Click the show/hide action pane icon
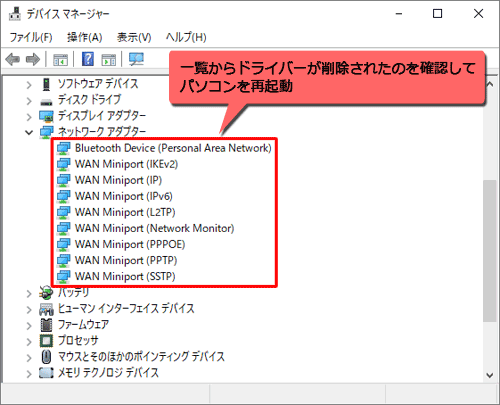 [109, 60]
